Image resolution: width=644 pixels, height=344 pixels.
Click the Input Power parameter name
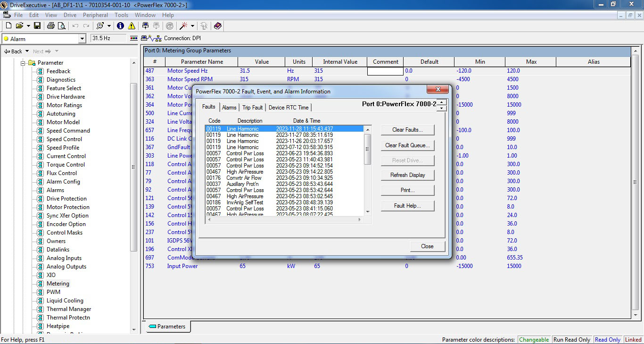pyautogui.click(x=182, y=266)
